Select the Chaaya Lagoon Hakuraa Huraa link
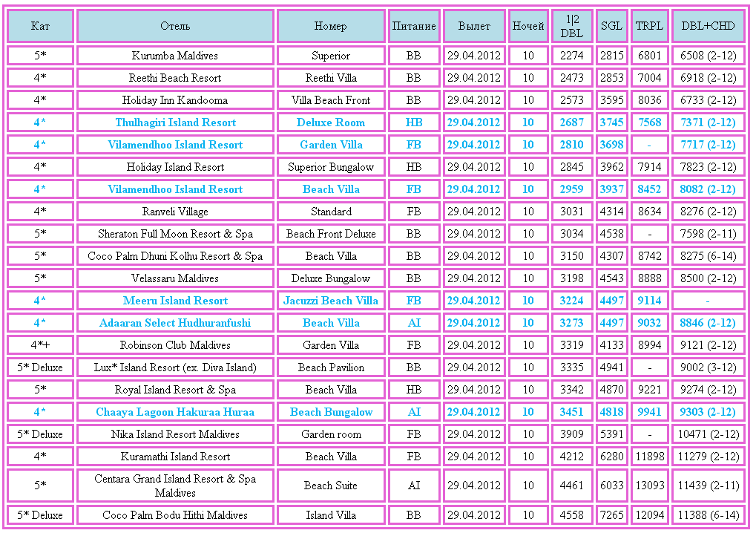Viewport: 756px width, 536px height. point(175,412)
